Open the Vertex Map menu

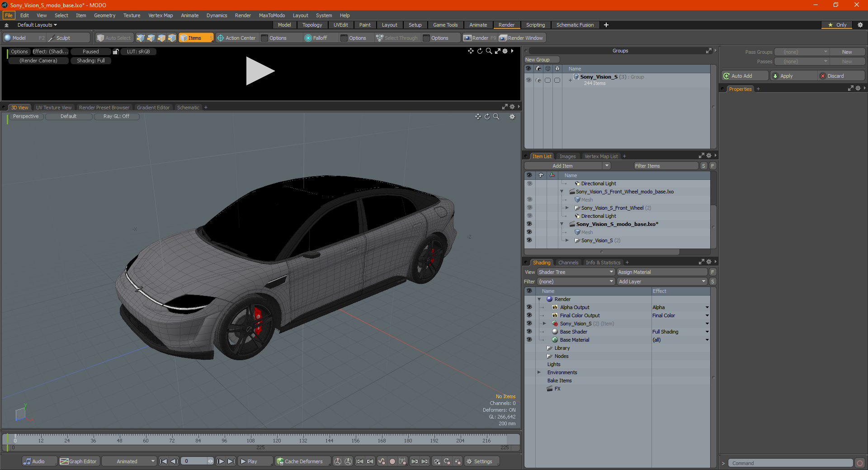click(160, 15)
